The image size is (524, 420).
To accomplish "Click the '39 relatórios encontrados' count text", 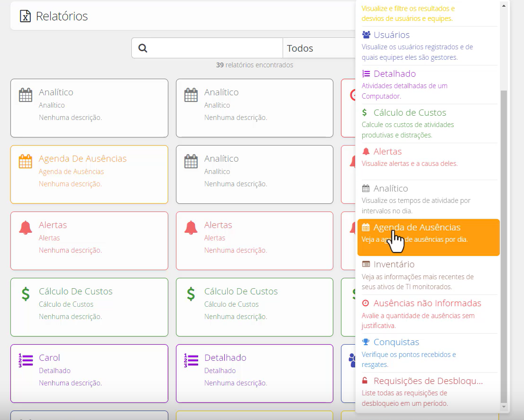I will (255, 65).
